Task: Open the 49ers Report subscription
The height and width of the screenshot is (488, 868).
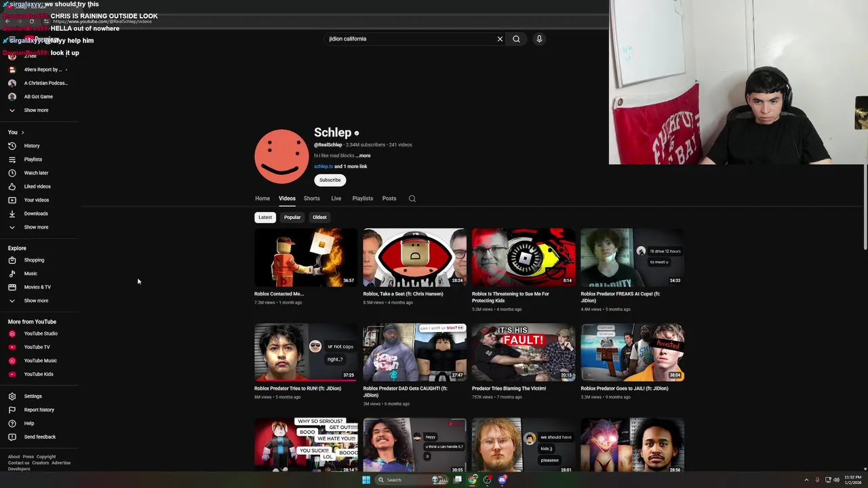Action: [x=43, y=69]
